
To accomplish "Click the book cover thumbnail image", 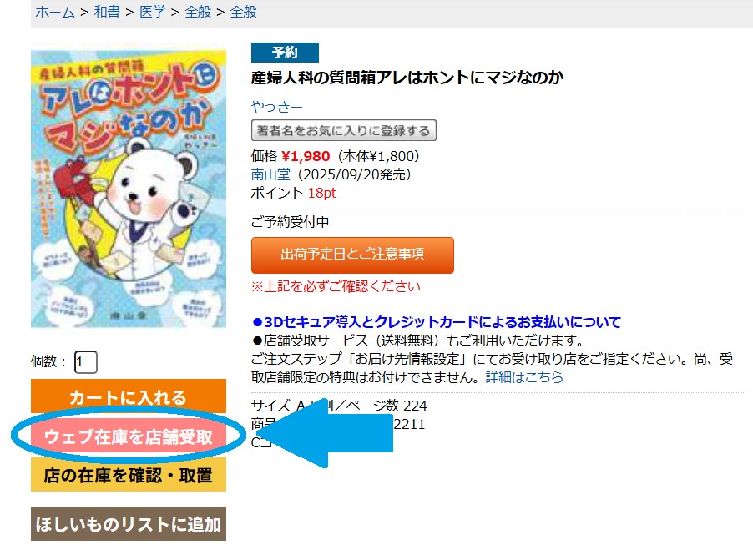I will point(129,189).
